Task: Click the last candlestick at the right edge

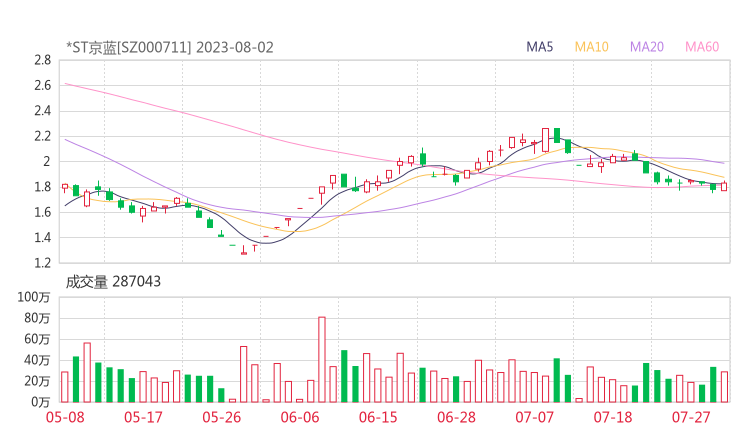Action: [x=724, y=186]
